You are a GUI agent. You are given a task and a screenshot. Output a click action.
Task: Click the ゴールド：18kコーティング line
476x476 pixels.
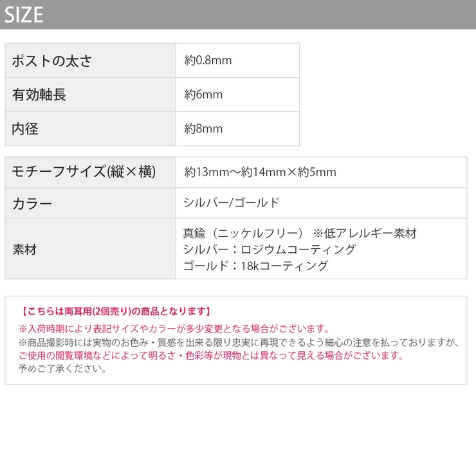click(255, 266)
